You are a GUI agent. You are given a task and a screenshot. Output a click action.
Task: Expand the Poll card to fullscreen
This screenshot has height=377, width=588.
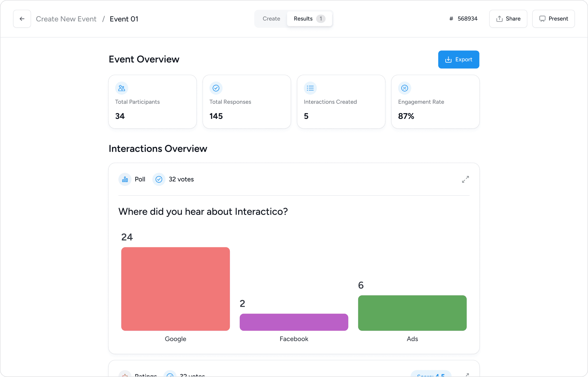(466, 179)
